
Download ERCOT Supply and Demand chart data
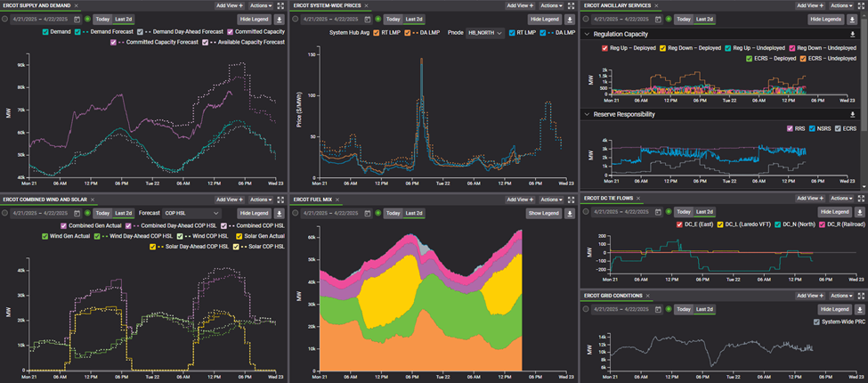[280, 19]
